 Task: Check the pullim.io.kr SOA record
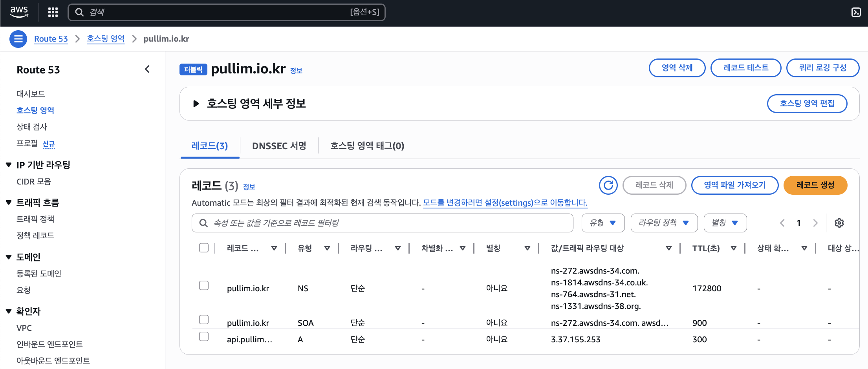click(x=204, y=320)
